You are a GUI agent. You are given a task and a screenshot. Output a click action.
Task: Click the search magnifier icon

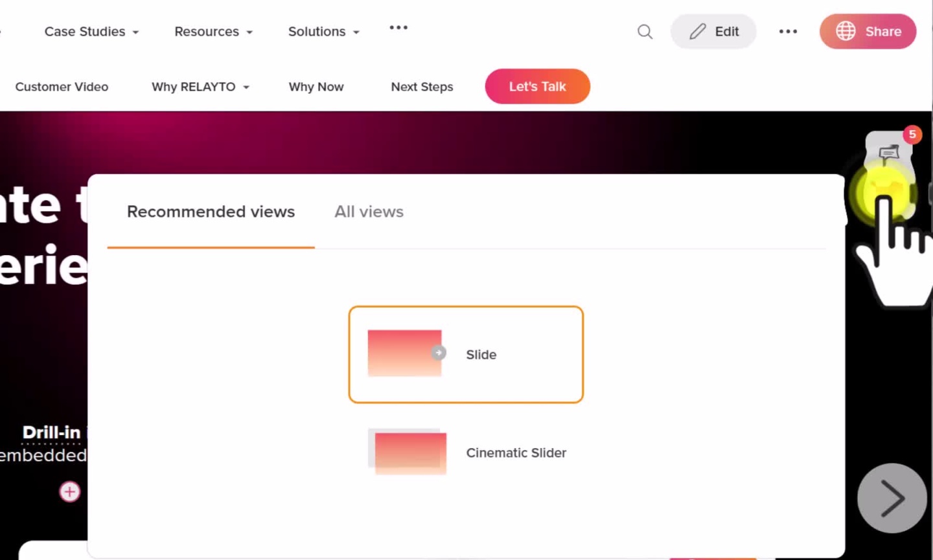[x=645, y=32]
